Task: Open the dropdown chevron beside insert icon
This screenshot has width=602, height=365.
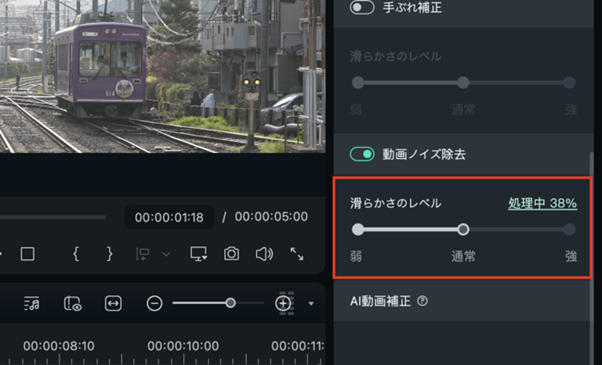Action: tap(166, 254)
